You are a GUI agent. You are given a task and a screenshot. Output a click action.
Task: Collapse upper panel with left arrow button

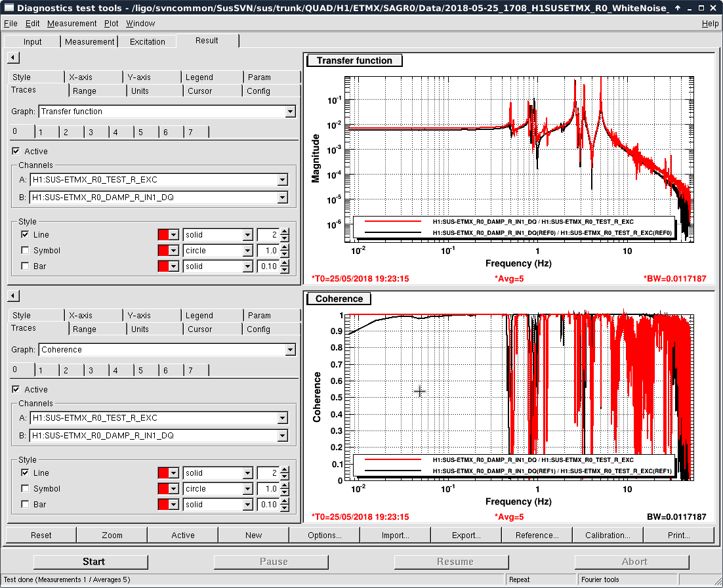click(x=12, y=58)
